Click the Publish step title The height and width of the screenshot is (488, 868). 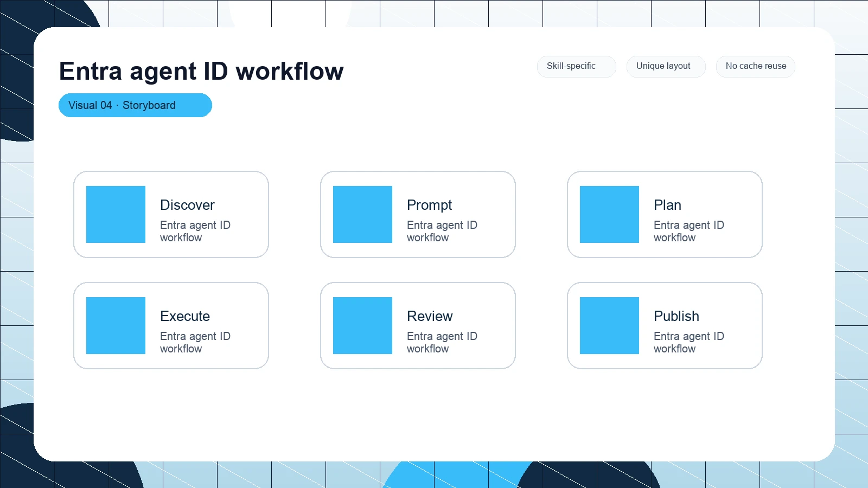click(676, 316)
